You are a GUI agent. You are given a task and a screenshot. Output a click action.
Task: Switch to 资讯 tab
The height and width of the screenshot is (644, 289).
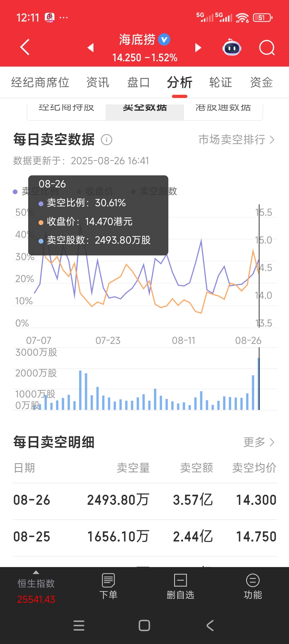[x=98, y=82]
